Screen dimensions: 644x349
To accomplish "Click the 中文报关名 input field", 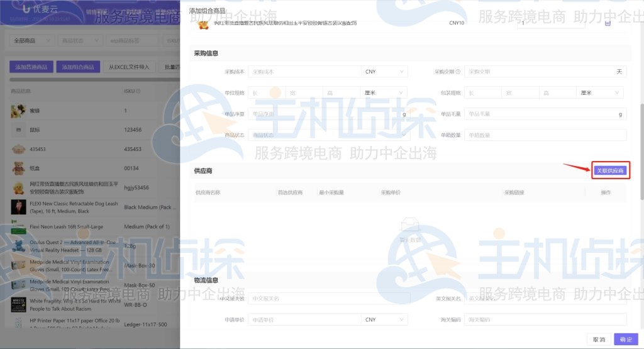I will (329, 299).
